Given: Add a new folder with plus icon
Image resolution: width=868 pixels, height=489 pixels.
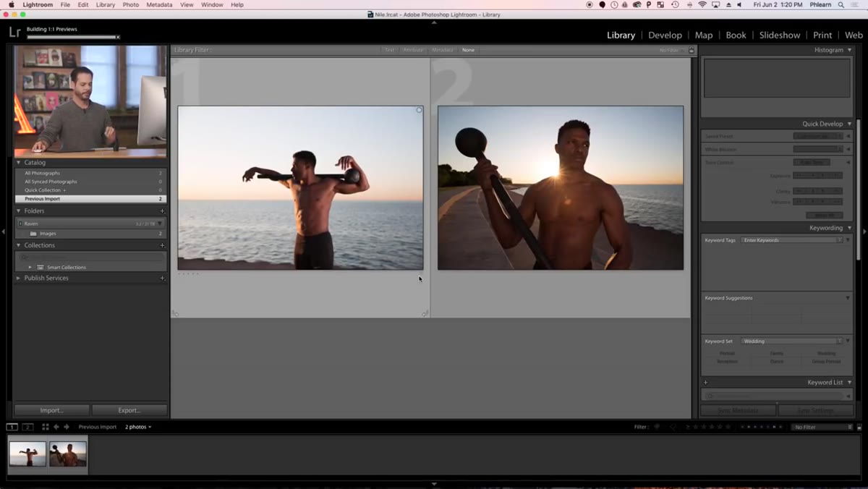Looking at the screenshot, I should coord(162,211).
